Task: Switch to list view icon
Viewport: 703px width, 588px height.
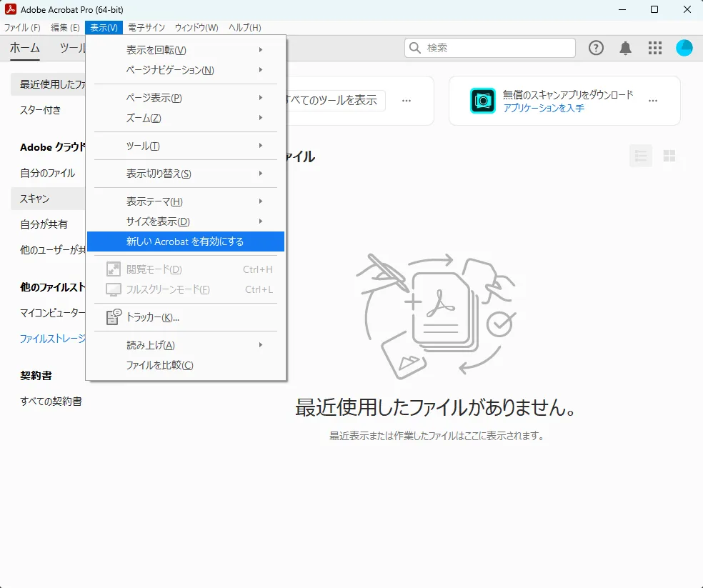Action: click(641, 156)
